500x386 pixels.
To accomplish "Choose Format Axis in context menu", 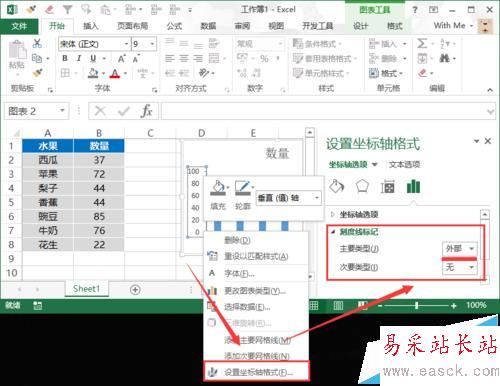I will [258, 372].
